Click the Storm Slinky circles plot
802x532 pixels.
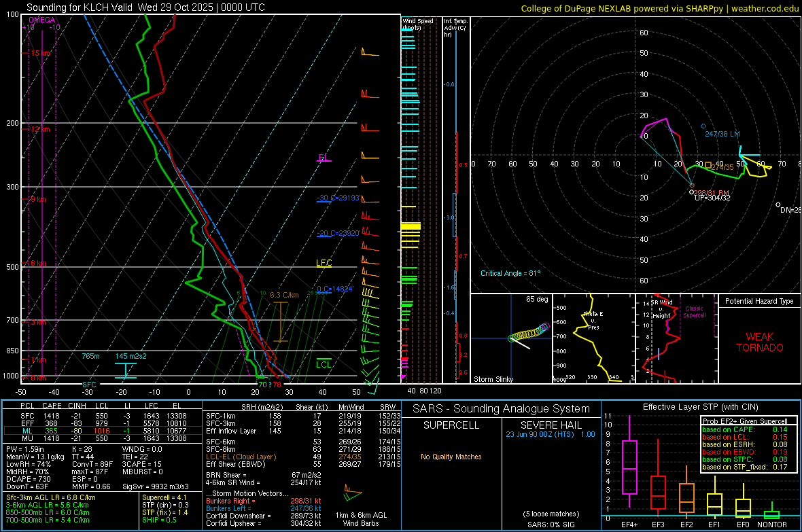click(528, 332)
